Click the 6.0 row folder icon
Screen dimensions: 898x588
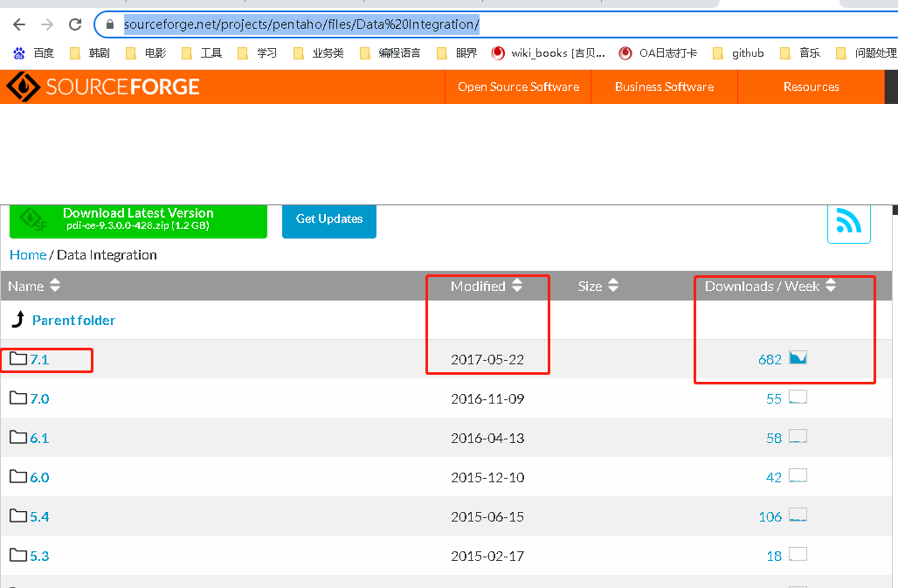[18, 476]
